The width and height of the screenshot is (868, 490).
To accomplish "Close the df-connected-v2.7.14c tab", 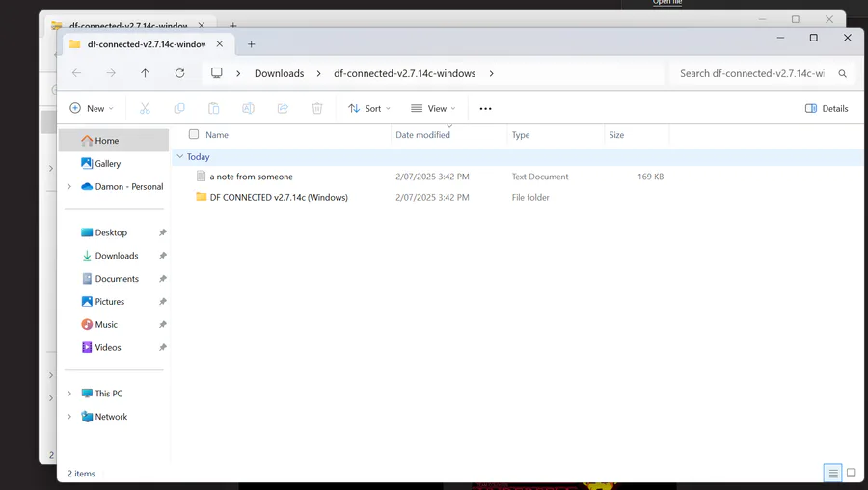I will (220, 43).
